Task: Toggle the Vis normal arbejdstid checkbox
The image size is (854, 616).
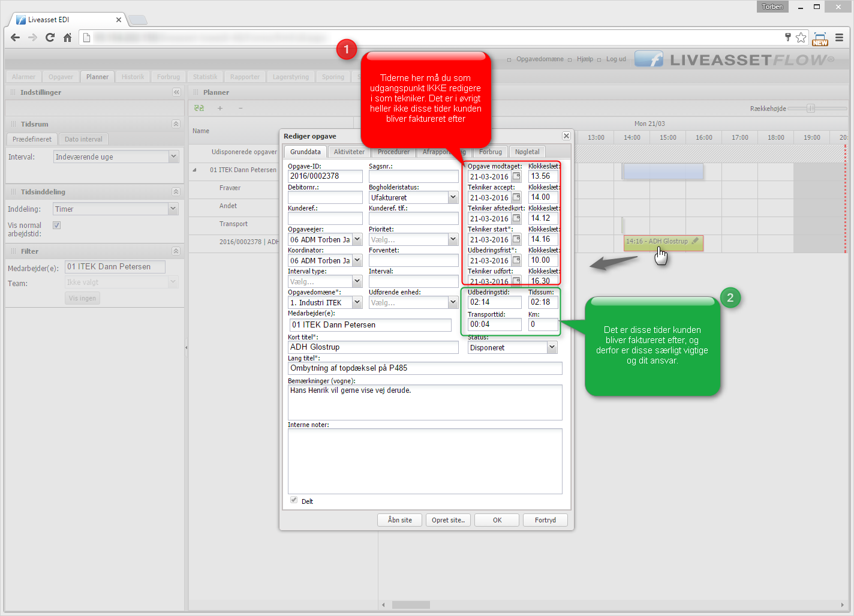Action: pyautogui.click(x=57, y=226)
